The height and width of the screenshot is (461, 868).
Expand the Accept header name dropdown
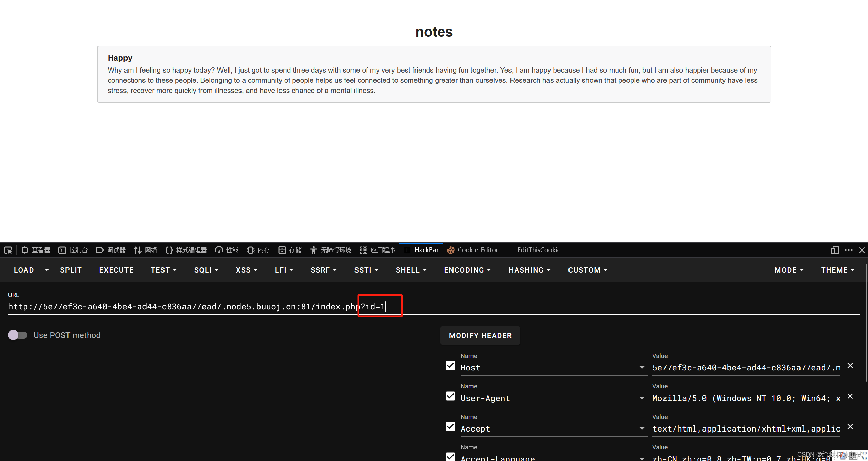(x=642, y=429)
